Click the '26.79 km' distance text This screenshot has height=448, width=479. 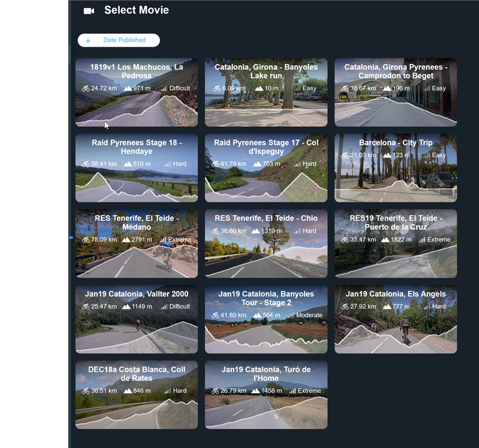[234, 391]
